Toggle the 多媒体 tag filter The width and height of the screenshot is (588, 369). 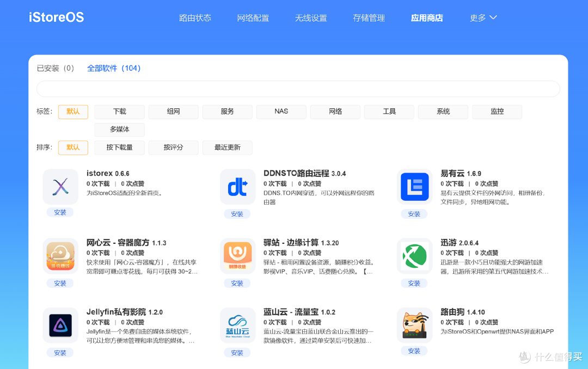pyautogui.click(x=119, y=130)
